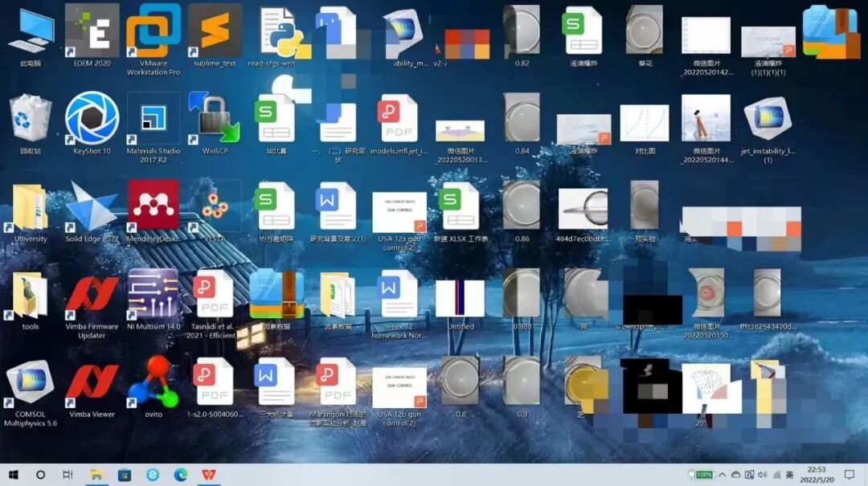
Task: Switch the 英 input method indicator
Action: click(x=789, y=475)
